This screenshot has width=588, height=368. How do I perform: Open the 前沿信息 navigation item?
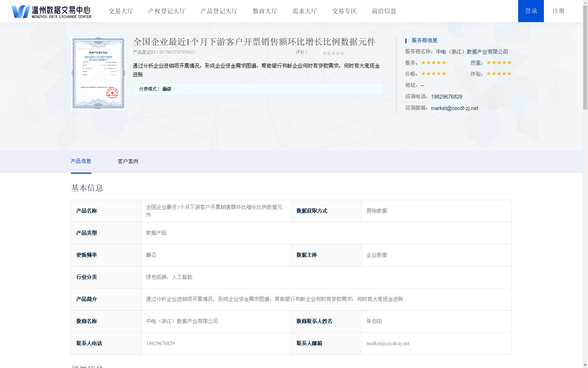[384, 11]
